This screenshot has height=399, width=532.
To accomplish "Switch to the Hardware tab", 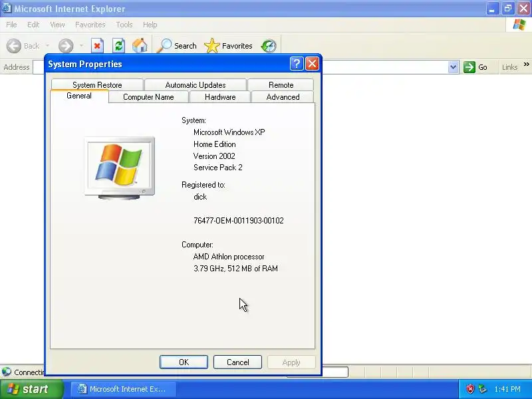I will tap(220, 96).
